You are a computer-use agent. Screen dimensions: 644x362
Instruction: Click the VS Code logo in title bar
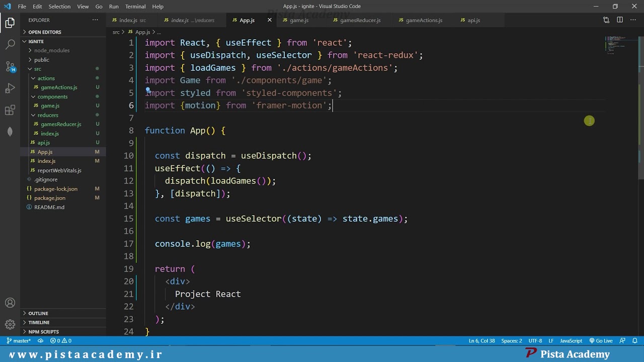[x=7, y=7]
